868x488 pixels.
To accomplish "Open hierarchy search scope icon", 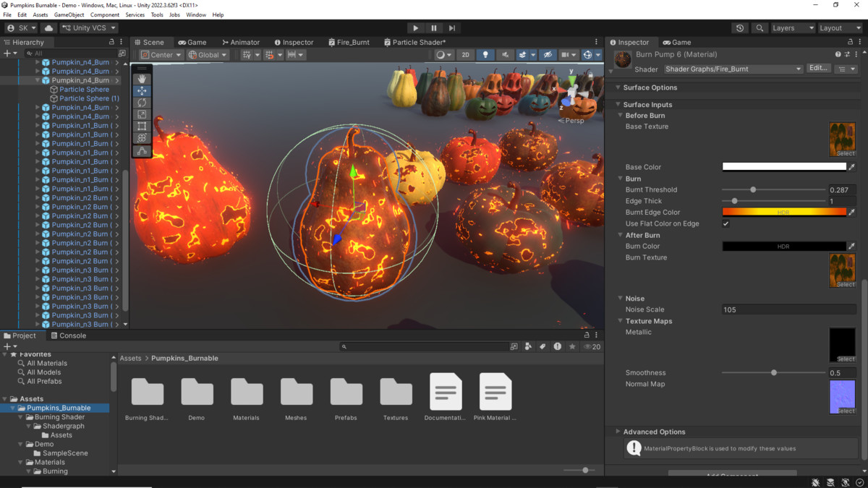I will coord(122,53).
